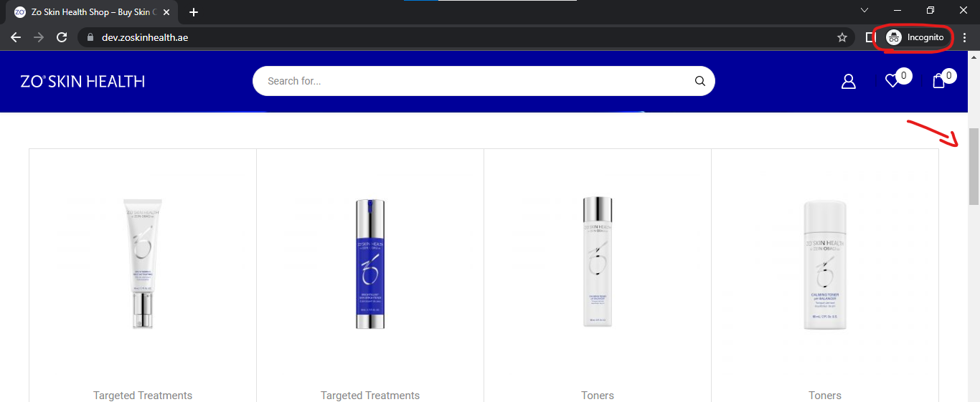Click the search magnifier icon

coord(700,81)
